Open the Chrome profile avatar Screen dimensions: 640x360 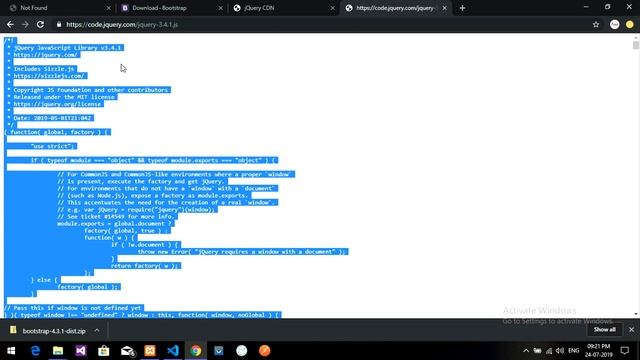click(x=615, y=24)
